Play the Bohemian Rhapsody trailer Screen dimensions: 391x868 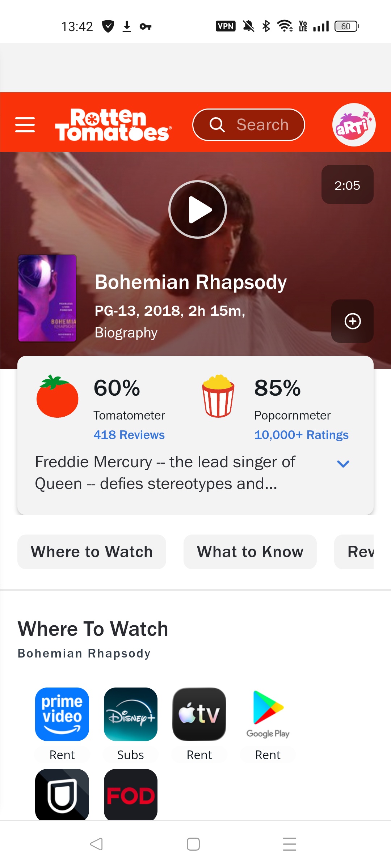coord(198,209)
